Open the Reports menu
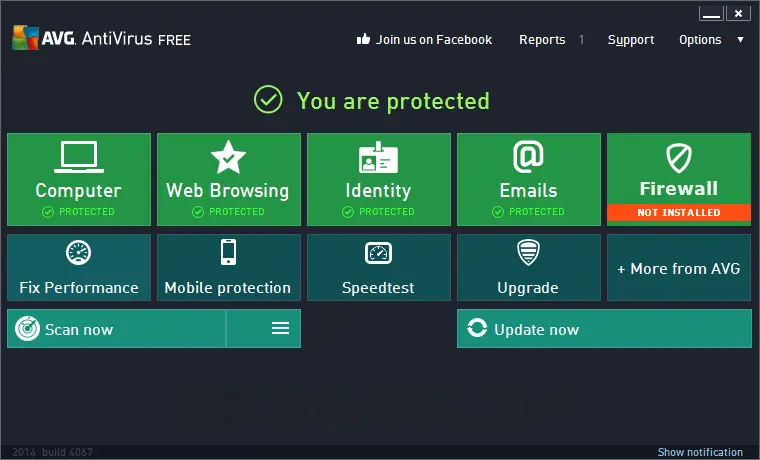 pyautogui.click(x=542, y=40)
